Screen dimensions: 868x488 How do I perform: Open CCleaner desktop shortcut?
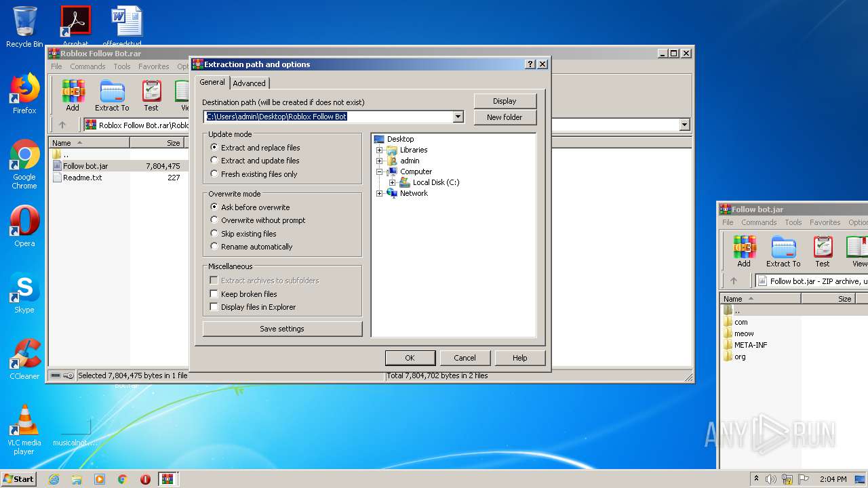[24, 359]
